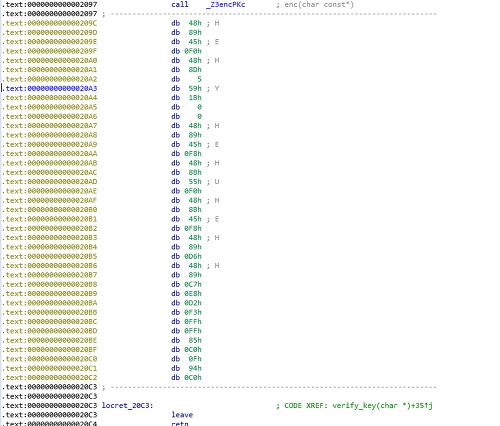
Task: Click the 8Bh byte value at 20B0
Action: [x=195, y=210]
